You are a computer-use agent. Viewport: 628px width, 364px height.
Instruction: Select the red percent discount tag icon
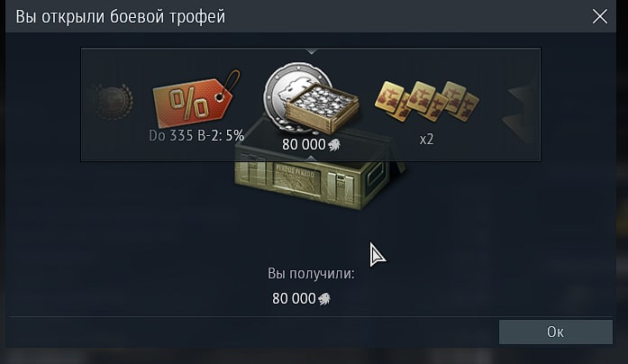196,100
